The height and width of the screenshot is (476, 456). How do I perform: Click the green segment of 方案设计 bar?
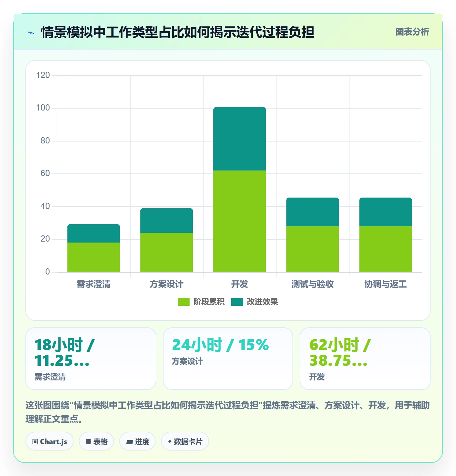[167, 252]
